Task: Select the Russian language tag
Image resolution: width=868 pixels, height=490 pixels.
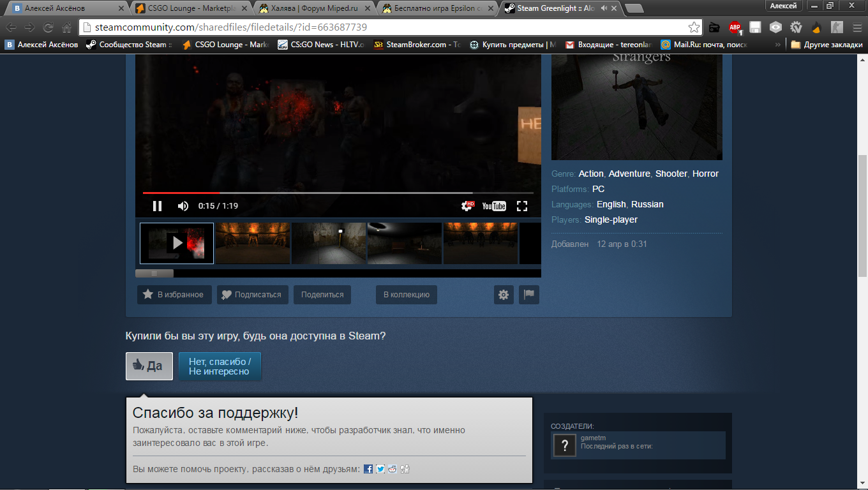Action: click(647, 204)
